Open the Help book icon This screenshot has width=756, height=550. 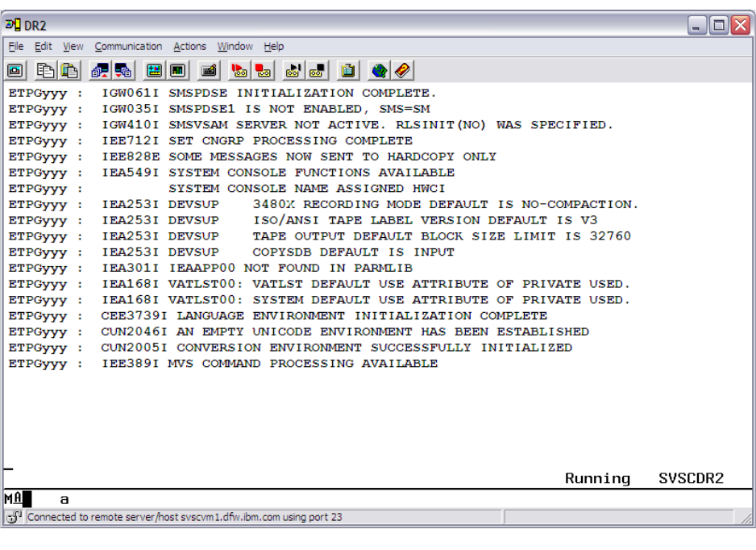[402, 71]
